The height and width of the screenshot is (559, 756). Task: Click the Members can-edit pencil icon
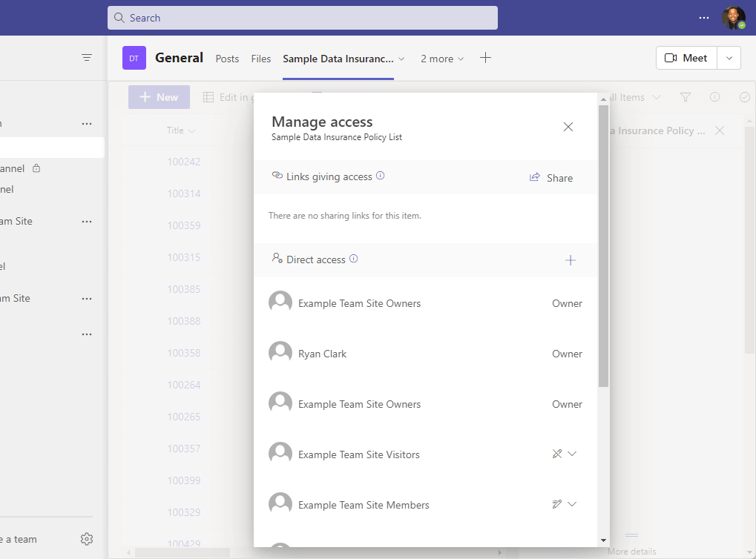[557, 504]
